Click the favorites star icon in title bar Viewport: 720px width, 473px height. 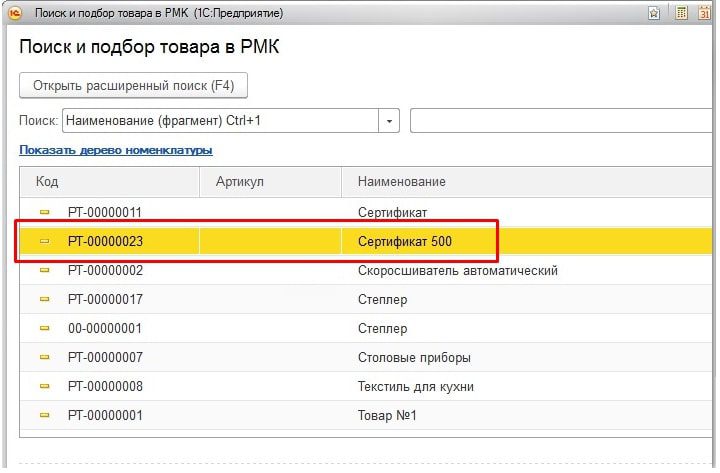pos(654,14)
